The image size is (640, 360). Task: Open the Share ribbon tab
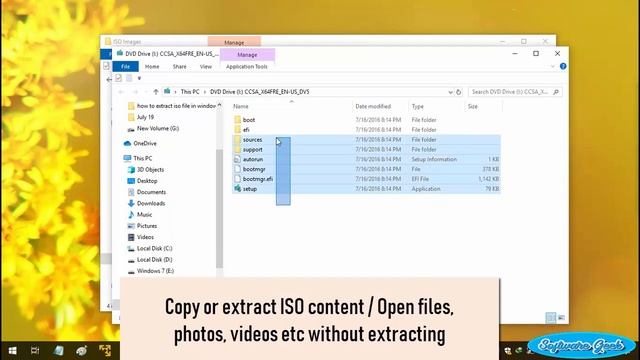[x=179, y=67]
